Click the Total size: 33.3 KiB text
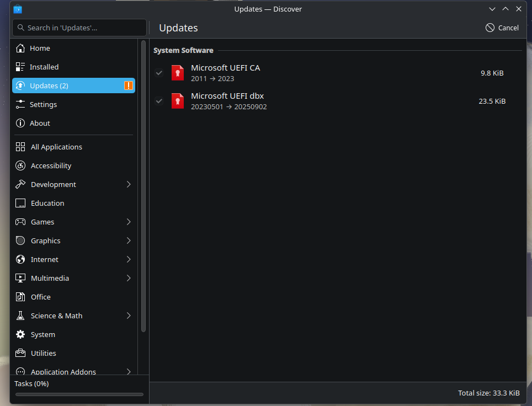Image resolution: width=532 pixels, height=406 pixels. [x=488, y=393]
